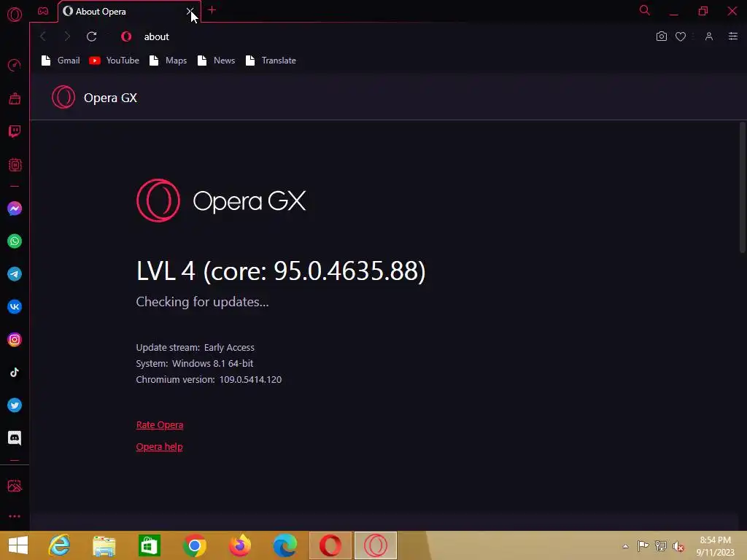Viewport: 747px width, 560px height.
Task: Go back to previous page
Action: (43, 36)
